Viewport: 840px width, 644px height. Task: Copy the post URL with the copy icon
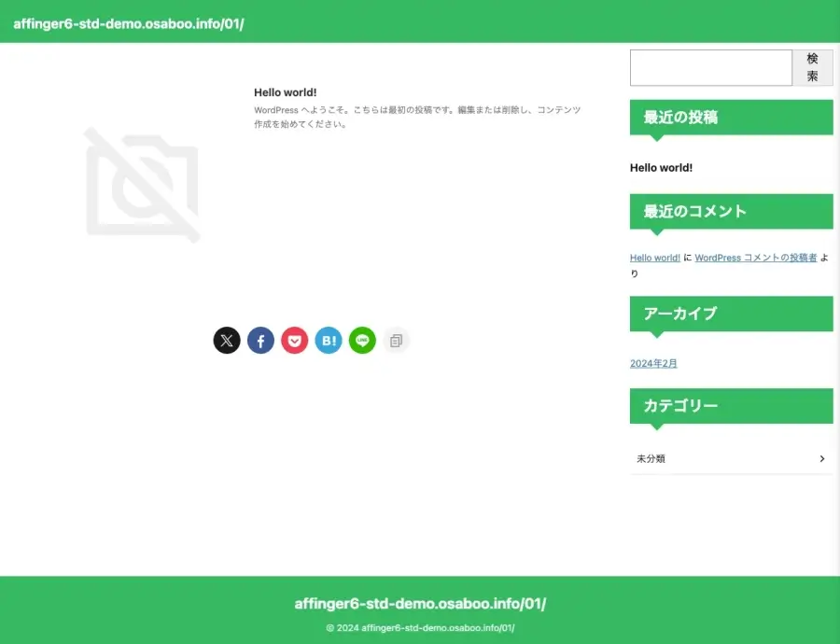tap(396, 340)
